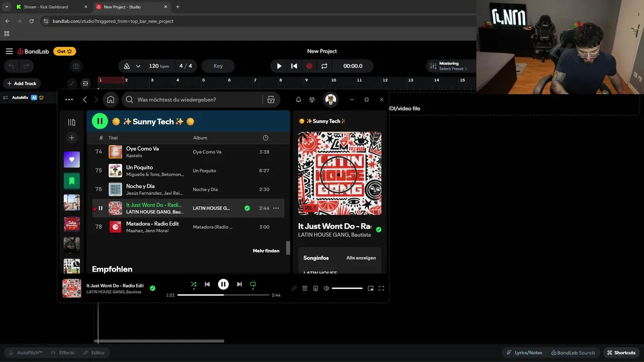
Task: Open Mastering Select Preset dropdown
Action: click(x=448, y=66)
